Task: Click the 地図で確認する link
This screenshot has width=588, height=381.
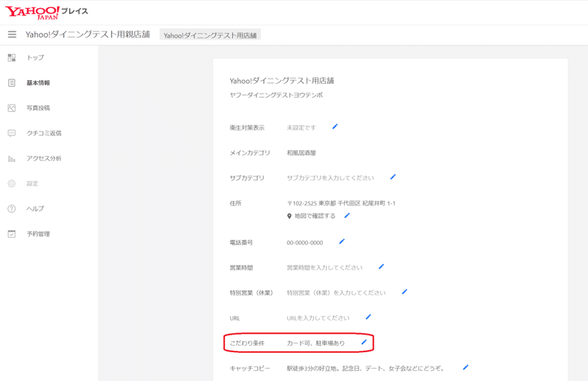Action: [315, 216]
